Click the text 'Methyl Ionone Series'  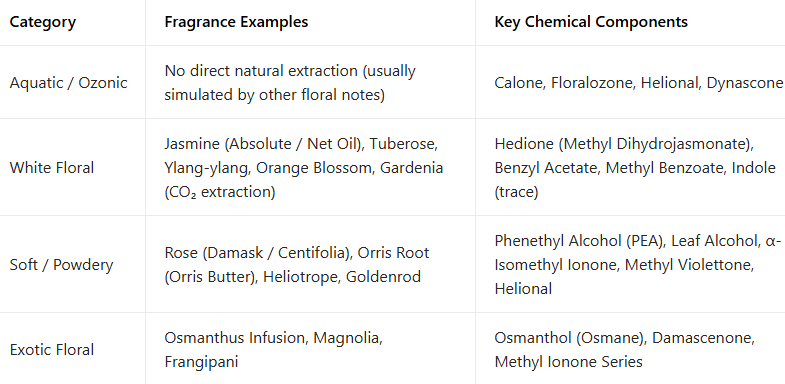coord(568,361)
